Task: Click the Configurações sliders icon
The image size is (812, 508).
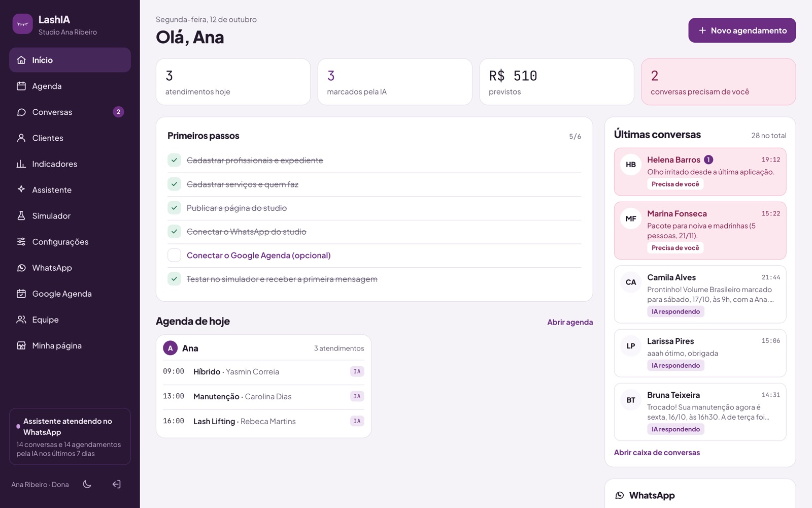Action: (21, 241)
